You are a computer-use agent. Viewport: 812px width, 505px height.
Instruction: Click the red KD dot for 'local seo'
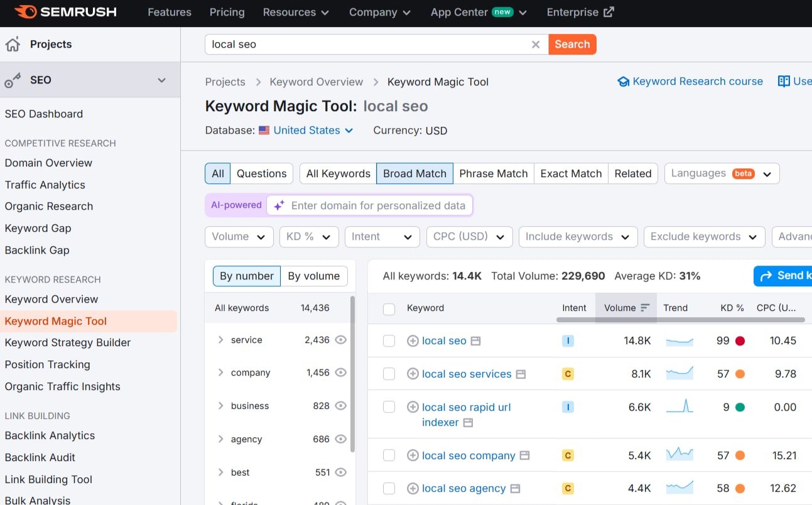click(740, 341)
